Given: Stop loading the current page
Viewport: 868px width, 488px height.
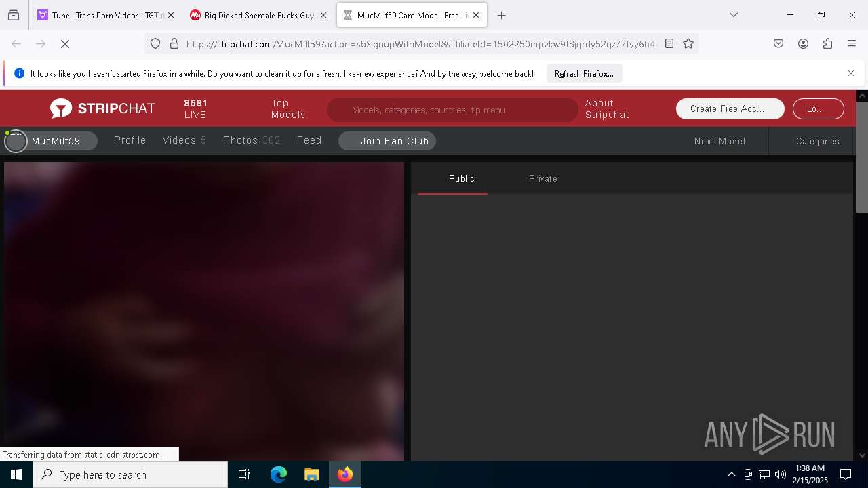Looking at the screenshot, I should (65, 44).
